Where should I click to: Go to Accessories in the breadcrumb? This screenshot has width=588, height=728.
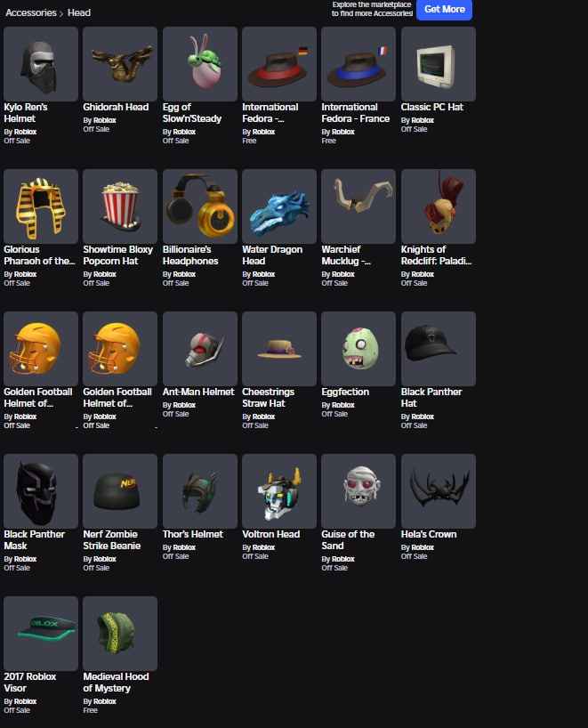point(30,12)
